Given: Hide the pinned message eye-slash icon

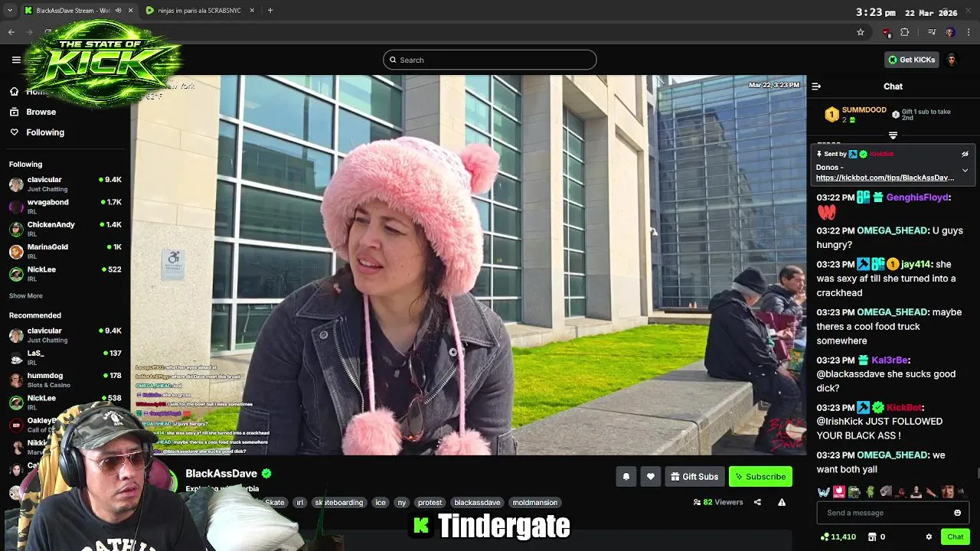Looking at the screenshot, I should coord(965,154).
